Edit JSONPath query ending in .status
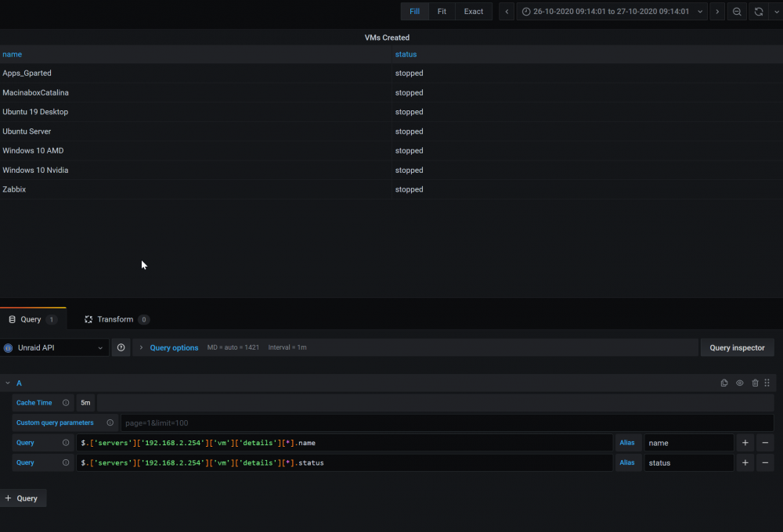783x532 pixels. pos(344,462)
